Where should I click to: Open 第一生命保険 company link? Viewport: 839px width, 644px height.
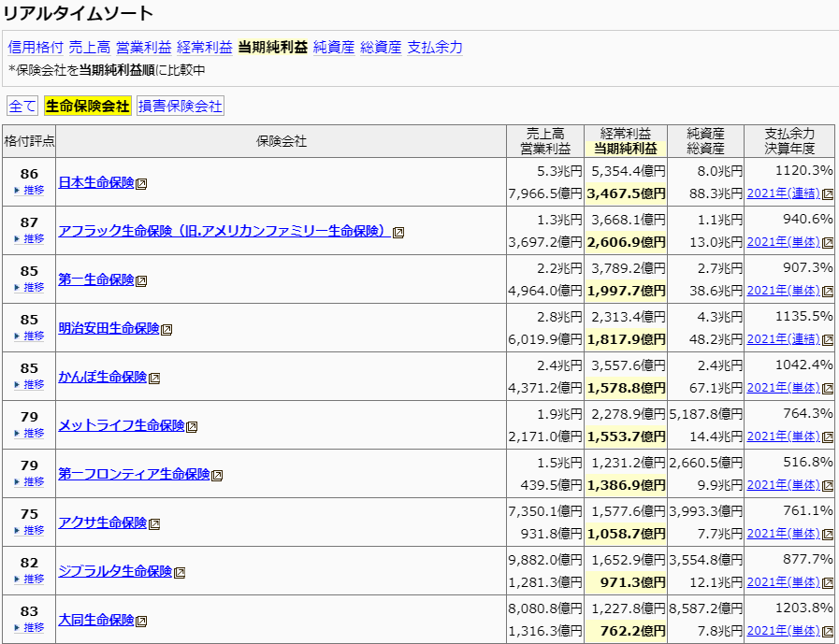click(96, 280)
